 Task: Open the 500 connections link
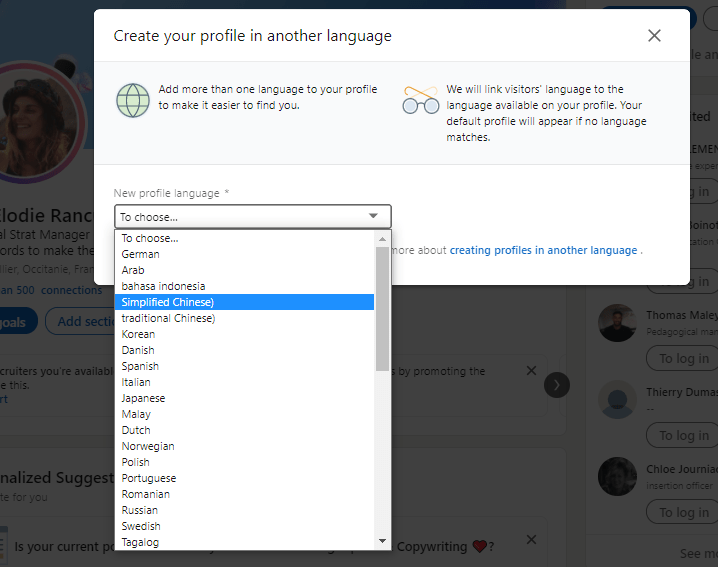51,290
